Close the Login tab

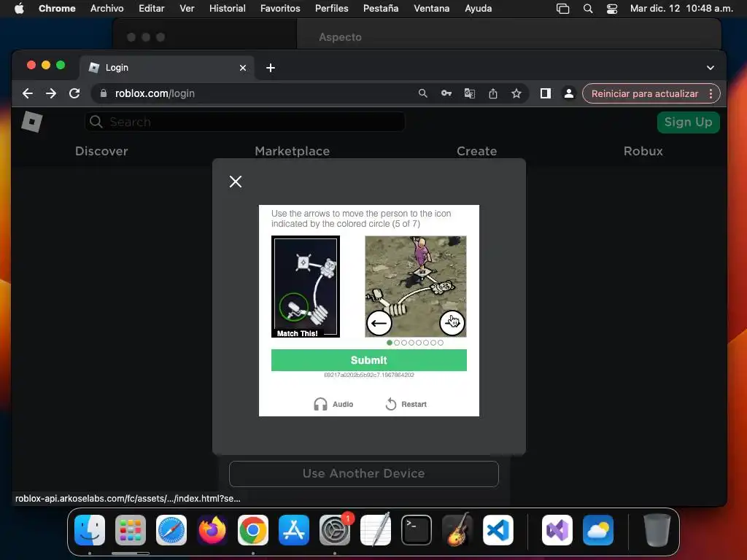pyautogui.click(x=243, y=68)
